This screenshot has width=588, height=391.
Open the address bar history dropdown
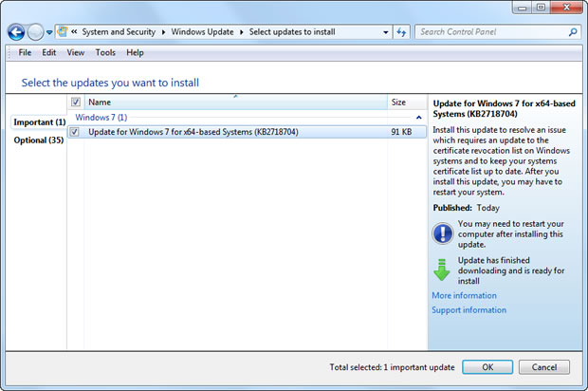pyautogui.click(x=386, y=31)
